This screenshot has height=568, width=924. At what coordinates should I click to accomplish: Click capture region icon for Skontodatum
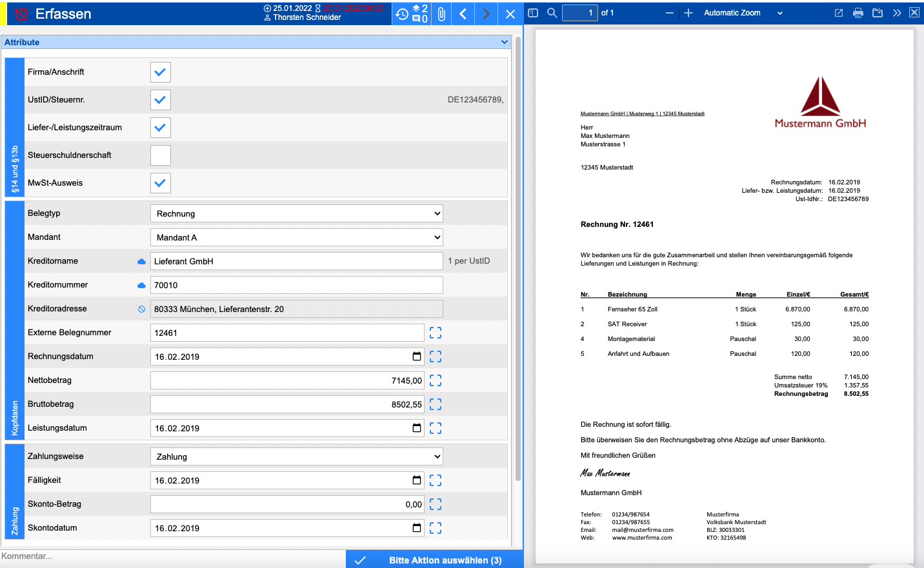436,528
